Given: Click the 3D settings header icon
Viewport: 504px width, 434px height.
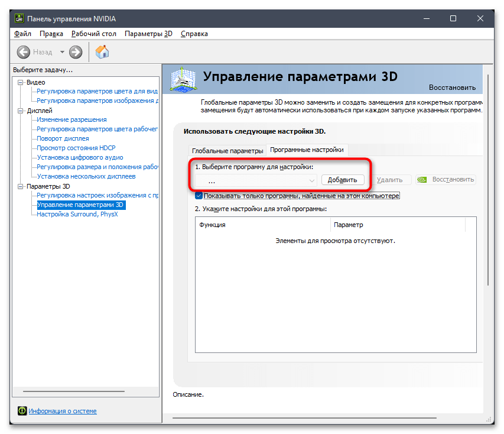Looking at the screenshot, I should click(183, 80).
